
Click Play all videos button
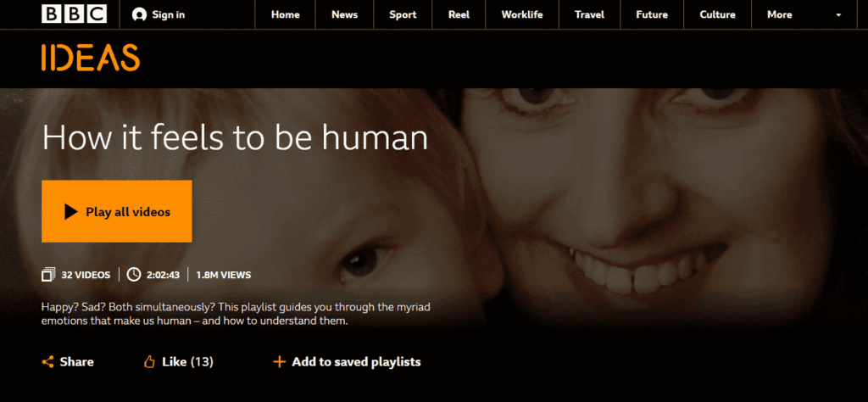click(x=117, y=211)
